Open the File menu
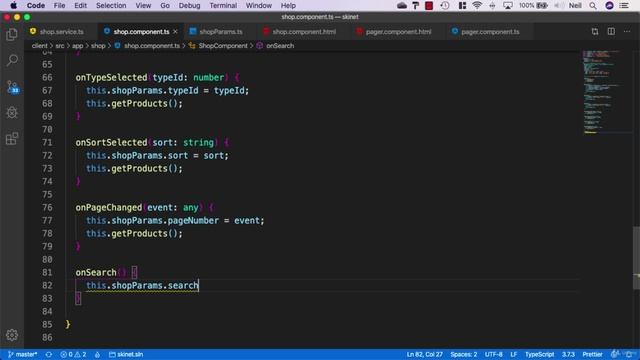The height and width of the screenshot is (360, 640). [59, 5]
